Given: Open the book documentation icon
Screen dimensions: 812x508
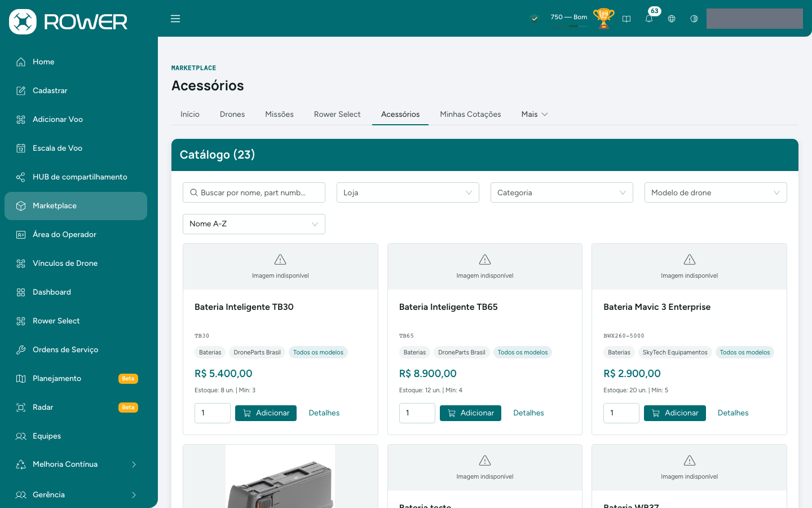Looking at the screenshot, I should [x=626, y=19].
